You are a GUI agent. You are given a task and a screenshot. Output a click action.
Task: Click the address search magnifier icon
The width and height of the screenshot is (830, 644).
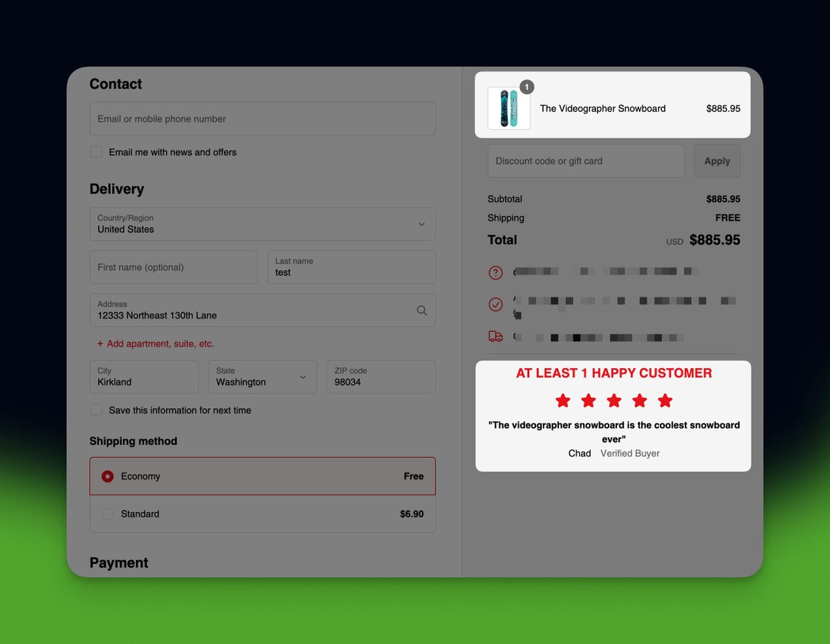pyautogui.click(x=422, y=311)
